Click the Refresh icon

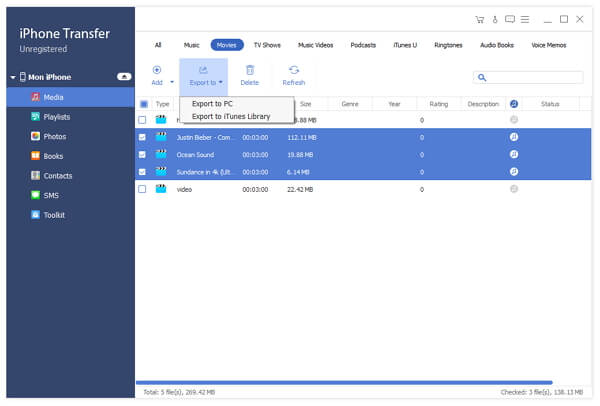294,70
